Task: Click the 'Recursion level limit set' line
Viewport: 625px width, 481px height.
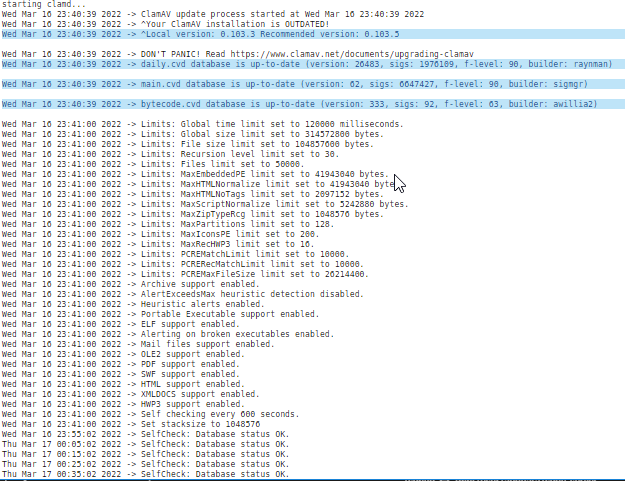Action: coord(170,154)
